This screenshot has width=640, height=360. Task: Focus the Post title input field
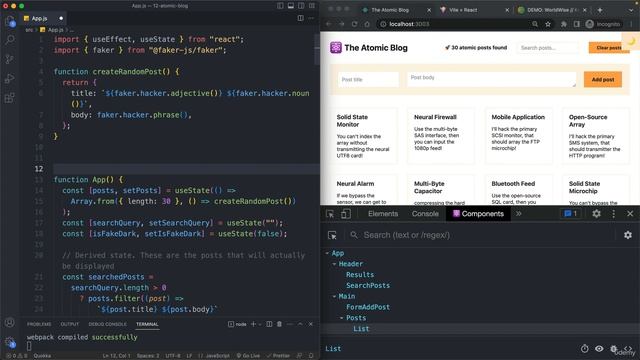coord(368,80)
